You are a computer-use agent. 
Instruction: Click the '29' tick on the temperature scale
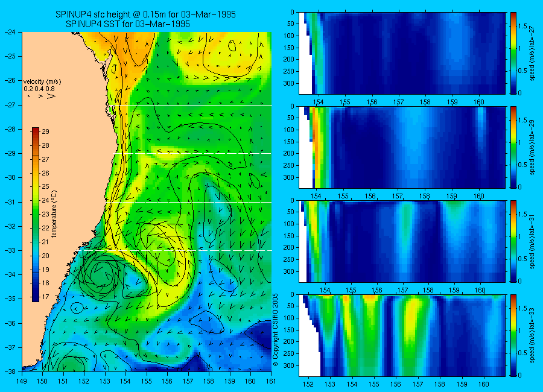(x=45, y=131)
